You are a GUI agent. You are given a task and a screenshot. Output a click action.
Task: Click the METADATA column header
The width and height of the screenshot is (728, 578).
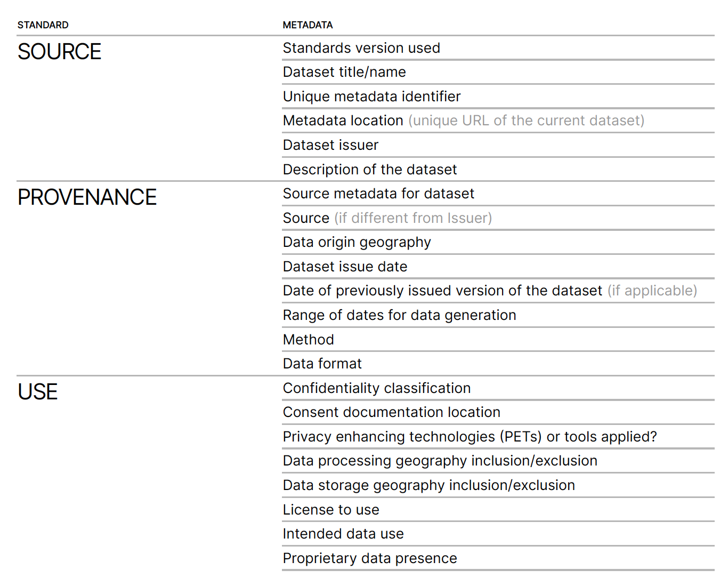pyautogui.click(x=308, y=25)
